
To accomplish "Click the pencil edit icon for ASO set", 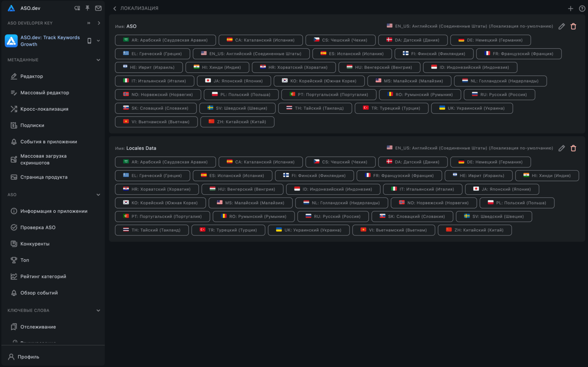I will click(x=562, y=26).
